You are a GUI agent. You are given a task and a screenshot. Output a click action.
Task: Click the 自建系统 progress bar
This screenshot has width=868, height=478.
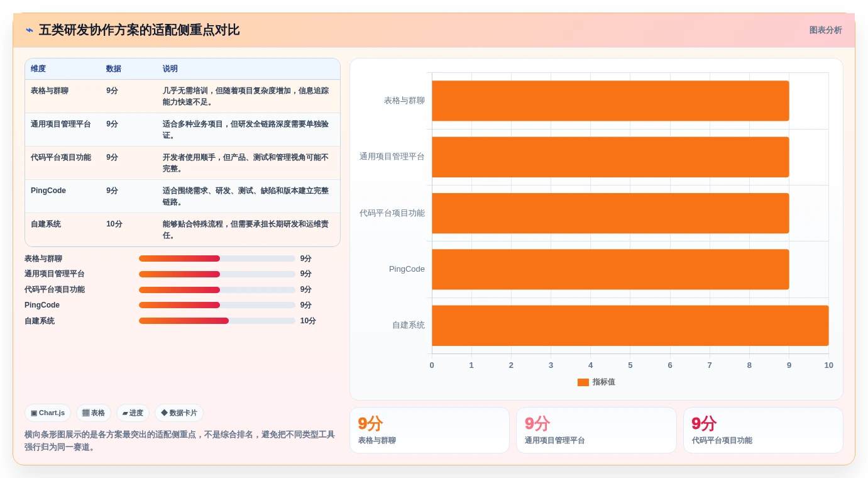(217, 321)
